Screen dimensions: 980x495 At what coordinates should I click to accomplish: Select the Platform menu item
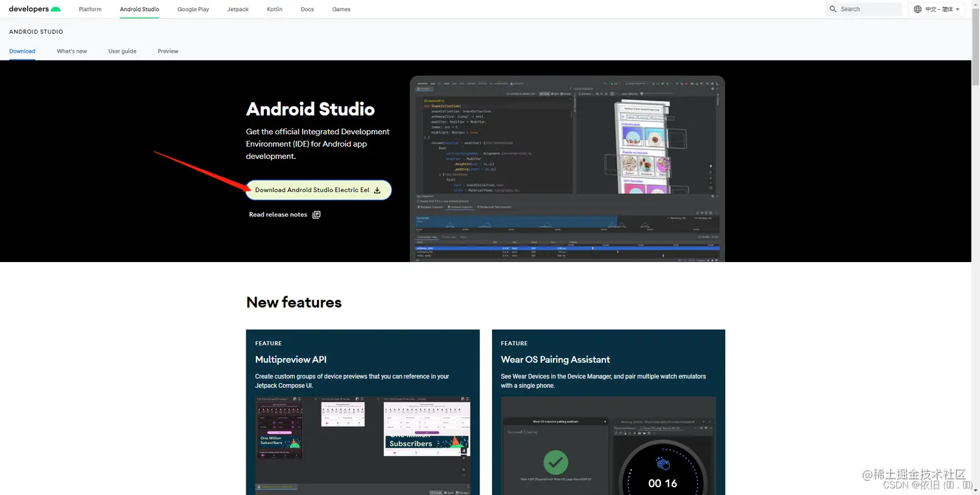[x=90, y=9]
